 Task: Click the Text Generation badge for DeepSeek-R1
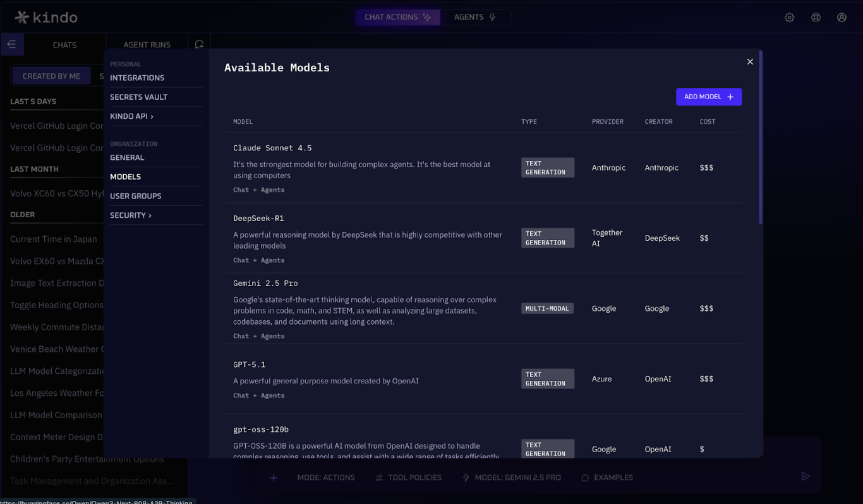tap(548, 238)
